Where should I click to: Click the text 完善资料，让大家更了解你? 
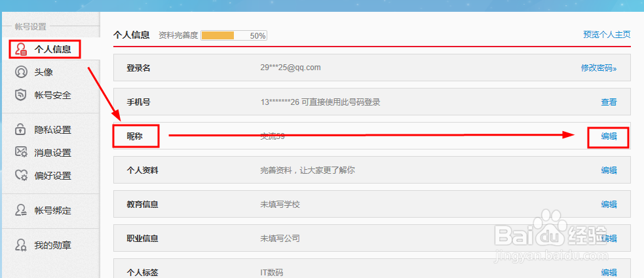(x=308, y=170)
